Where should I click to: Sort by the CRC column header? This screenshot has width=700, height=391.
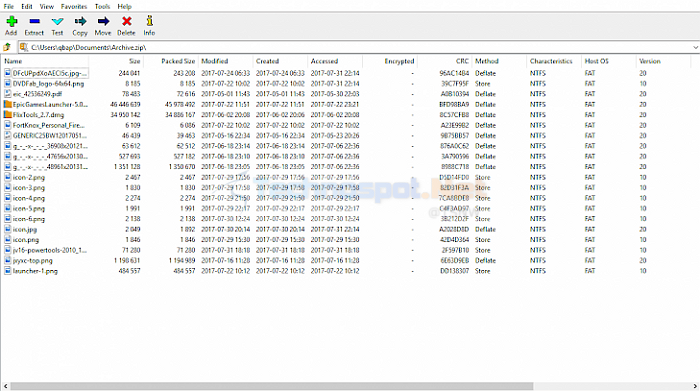pyautogui.click(x=462, y=61)
